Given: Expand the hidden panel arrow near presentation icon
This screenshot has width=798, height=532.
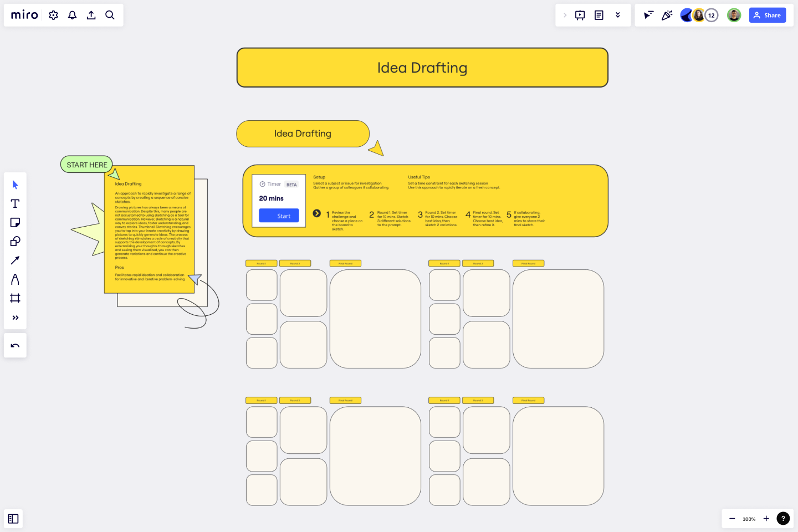Looking at the screenshot, I should tap(565, 15).
